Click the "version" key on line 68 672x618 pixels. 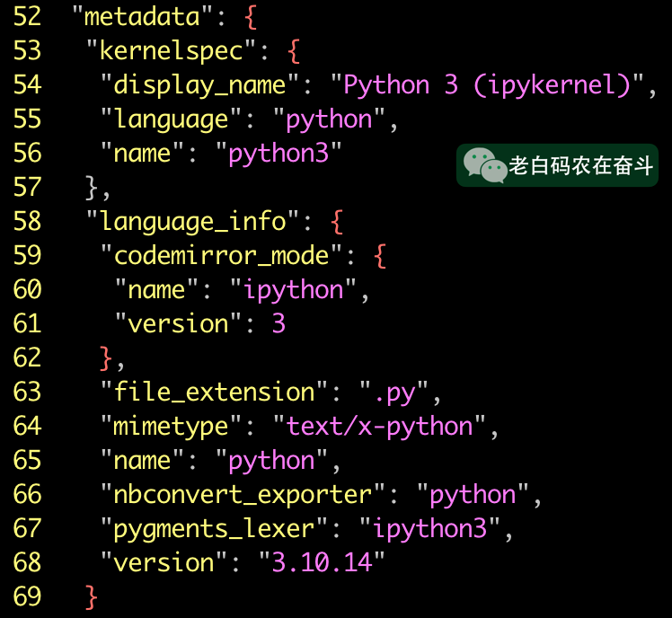[164, 562]
